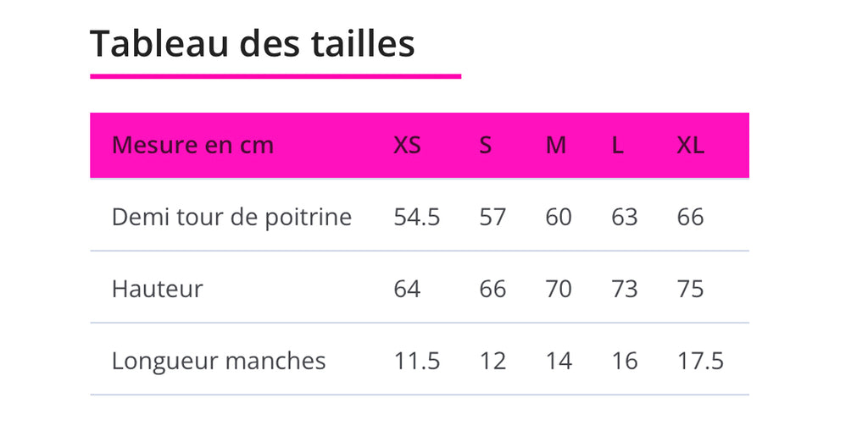Screen dimensions: 868x431
Task: Select the "Mesure en cm" header cell
Action: pyautogui.click(x=192, y=145)
